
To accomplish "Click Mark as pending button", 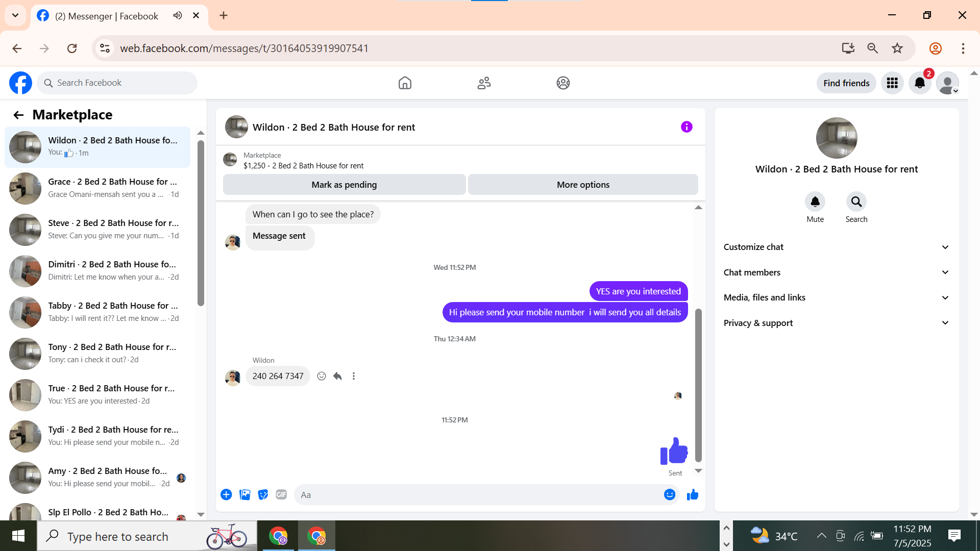I will (x=344, y=185).
